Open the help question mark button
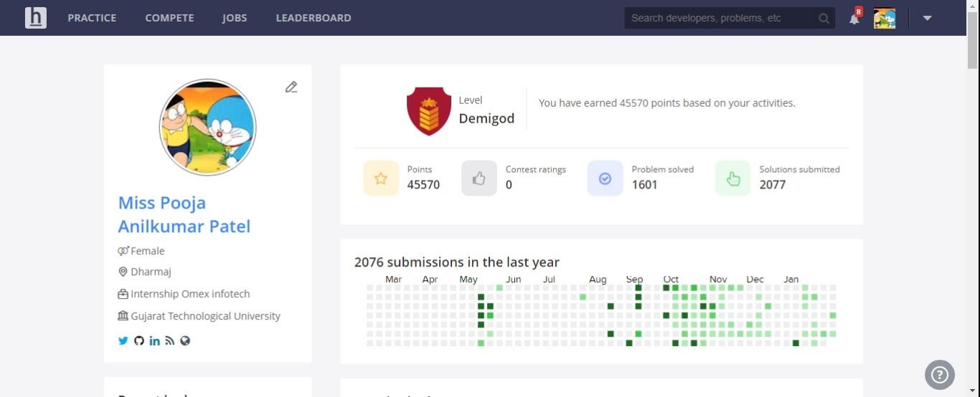The width and height of the screenshot is (980, 397). [940, 374]
